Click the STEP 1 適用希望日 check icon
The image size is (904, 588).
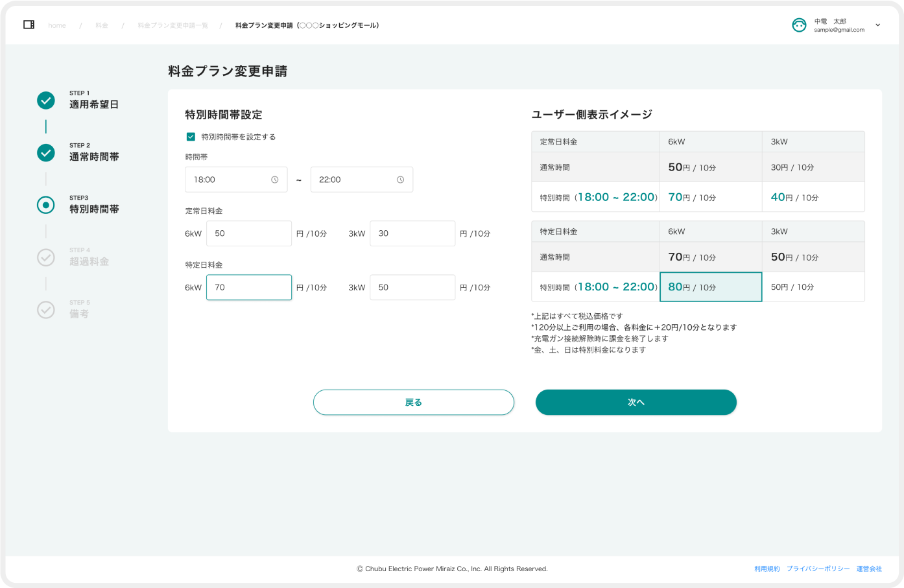45,100
